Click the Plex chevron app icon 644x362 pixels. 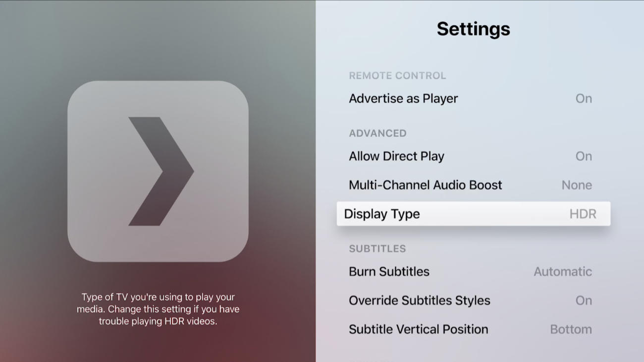tap(158, 172)
